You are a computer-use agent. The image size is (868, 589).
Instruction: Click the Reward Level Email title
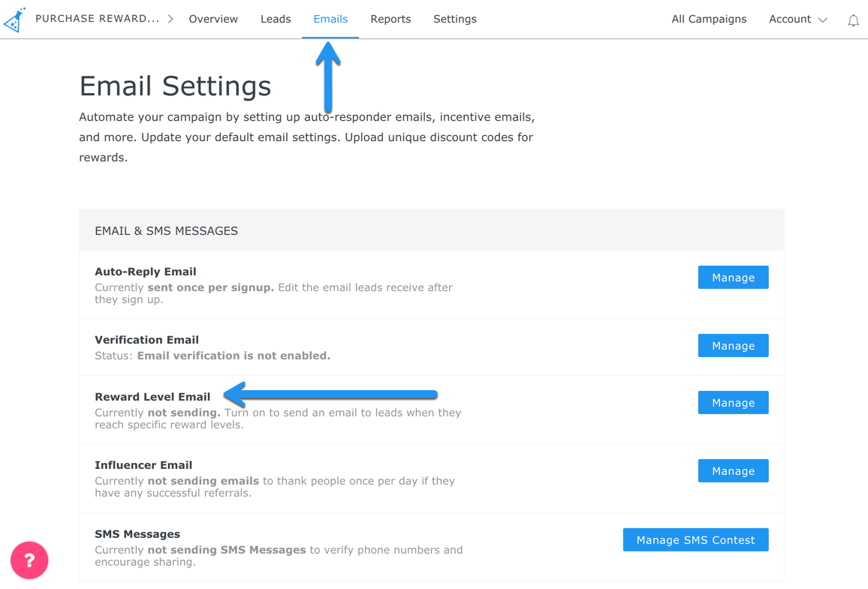[152, 397]
